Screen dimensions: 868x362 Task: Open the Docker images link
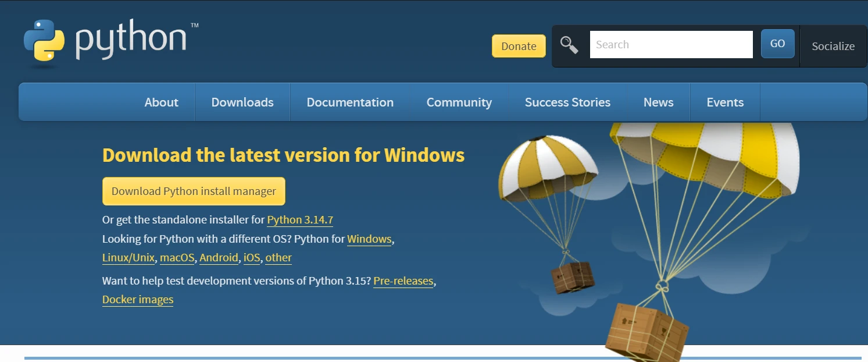click(138, 300)
